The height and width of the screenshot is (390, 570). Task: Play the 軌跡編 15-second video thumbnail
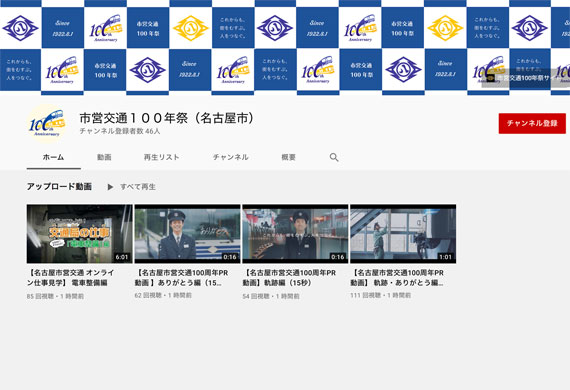295,234
